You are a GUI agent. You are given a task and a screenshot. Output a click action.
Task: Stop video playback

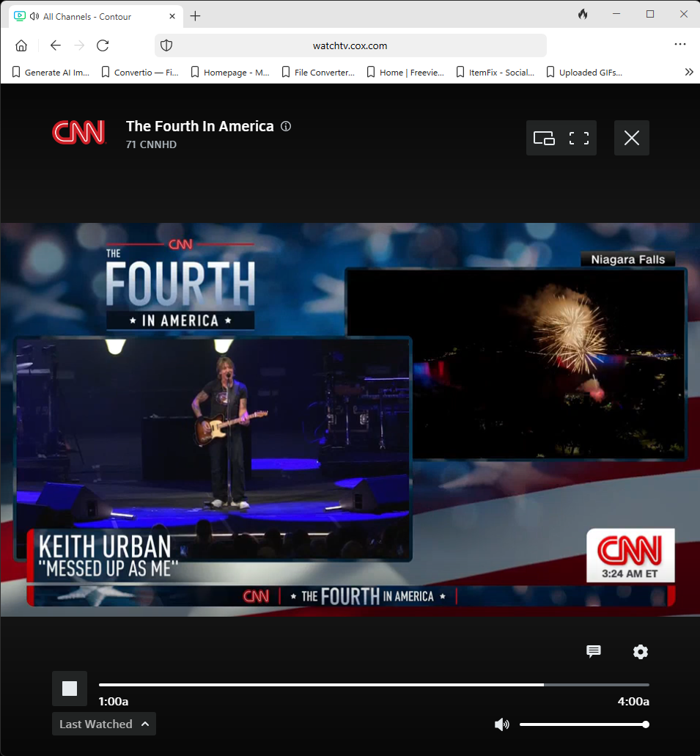tap(70, 689)
